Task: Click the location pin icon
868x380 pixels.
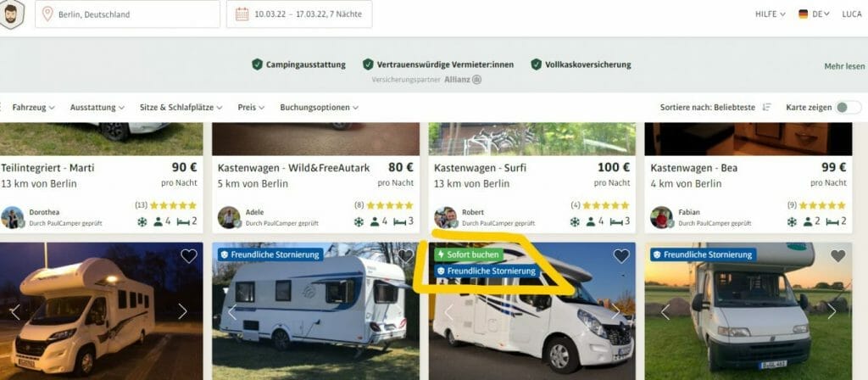Action: [x=47, y=14]
